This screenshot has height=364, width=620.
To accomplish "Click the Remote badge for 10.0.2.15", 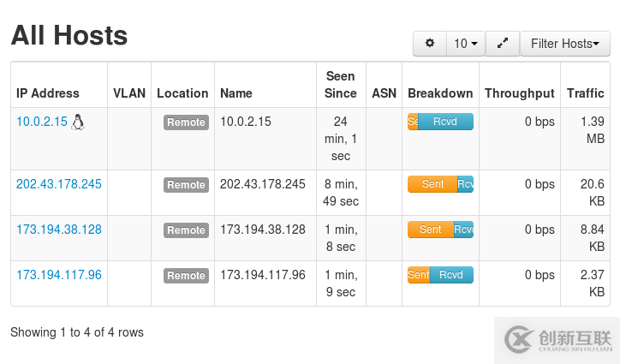I will pyautogui.click(x=186, y=122).
